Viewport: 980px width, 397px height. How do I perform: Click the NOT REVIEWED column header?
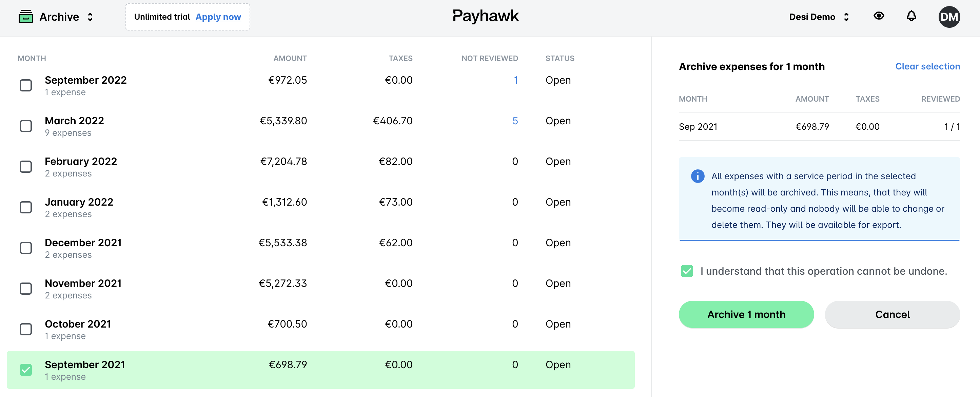tap(490, 59)
